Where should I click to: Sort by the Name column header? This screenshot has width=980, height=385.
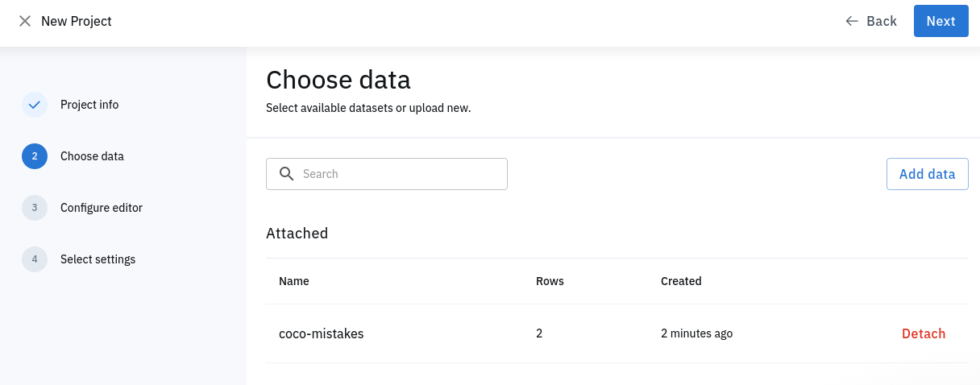click(294, 281)
